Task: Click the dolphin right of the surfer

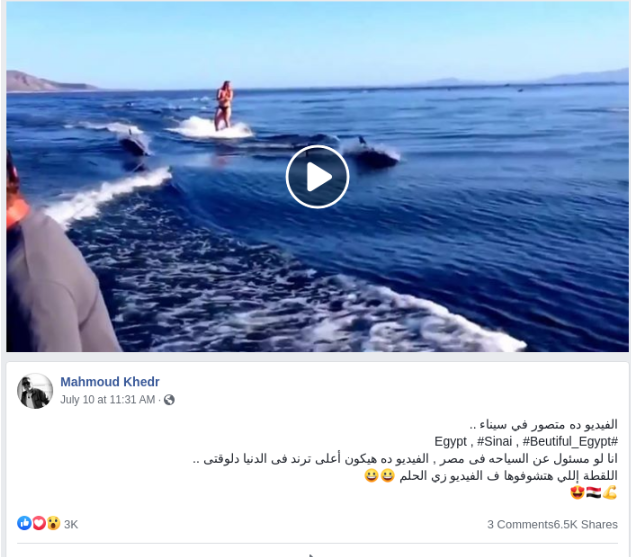Action: coord(373,153)
